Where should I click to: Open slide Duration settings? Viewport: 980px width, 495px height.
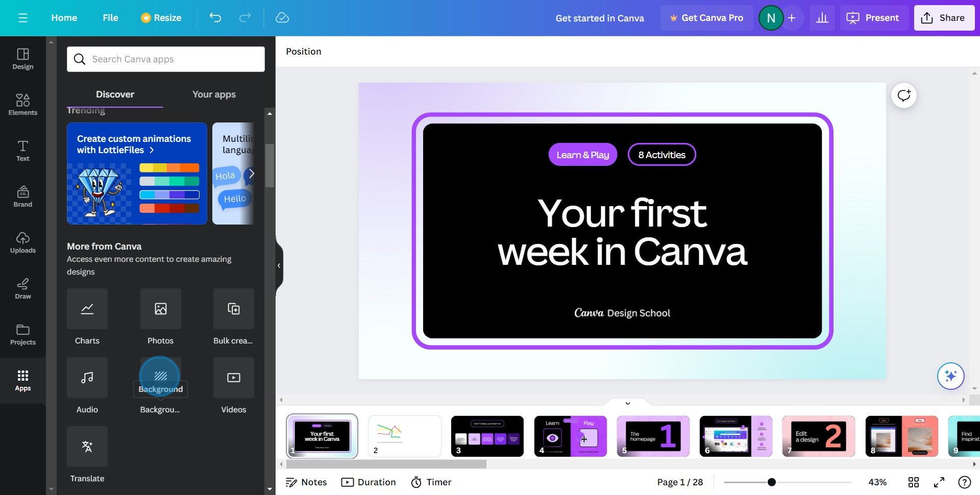tap(369, 482)
